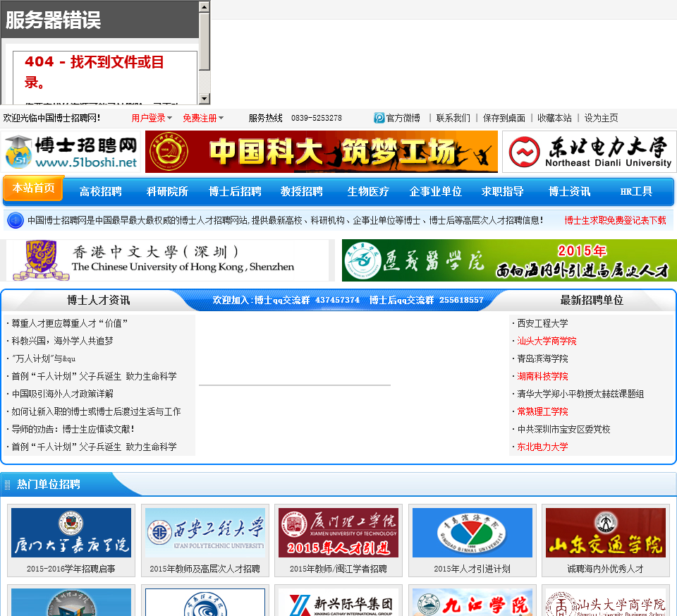677x616 pixels.
Task: Open article 尊重人才更应尊重人才"价值"
Action: click(x=70, y=323)
